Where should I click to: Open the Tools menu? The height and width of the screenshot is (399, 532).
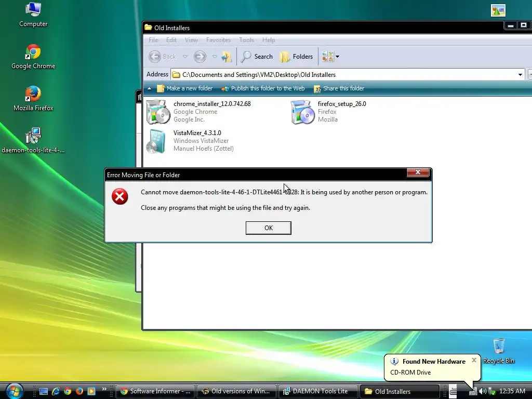246,40
